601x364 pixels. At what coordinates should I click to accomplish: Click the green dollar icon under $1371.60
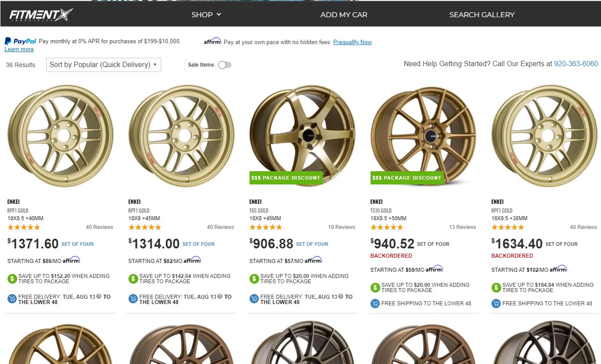tap(12, 279)
